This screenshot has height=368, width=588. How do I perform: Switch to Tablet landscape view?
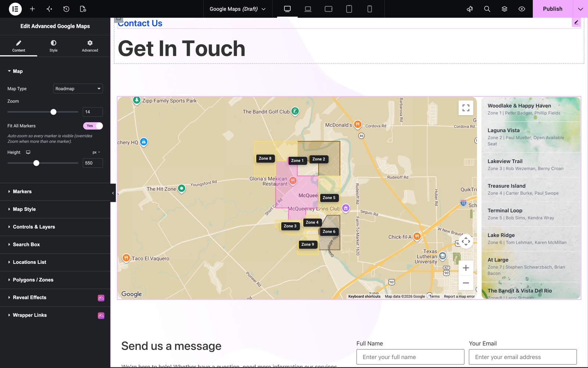click(329, 9)
